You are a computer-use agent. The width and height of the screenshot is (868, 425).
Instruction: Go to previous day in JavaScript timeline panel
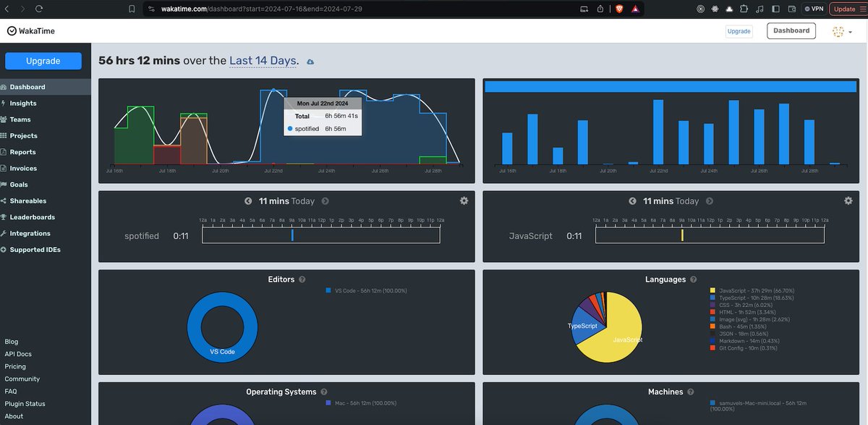(x=632, y=201)
